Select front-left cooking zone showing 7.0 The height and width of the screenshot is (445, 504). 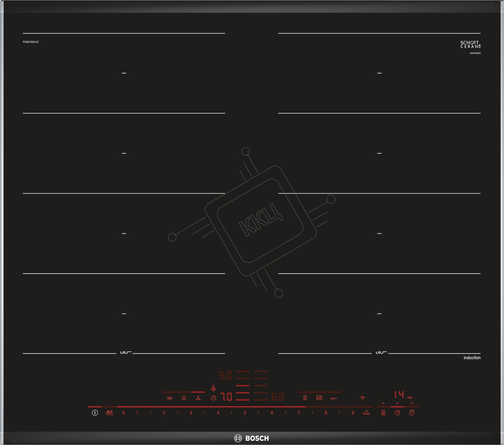click(226, 397)
